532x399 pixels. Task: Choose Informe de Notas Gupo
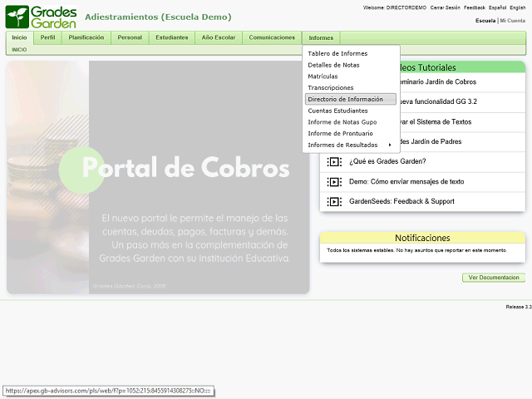[351, 122]
